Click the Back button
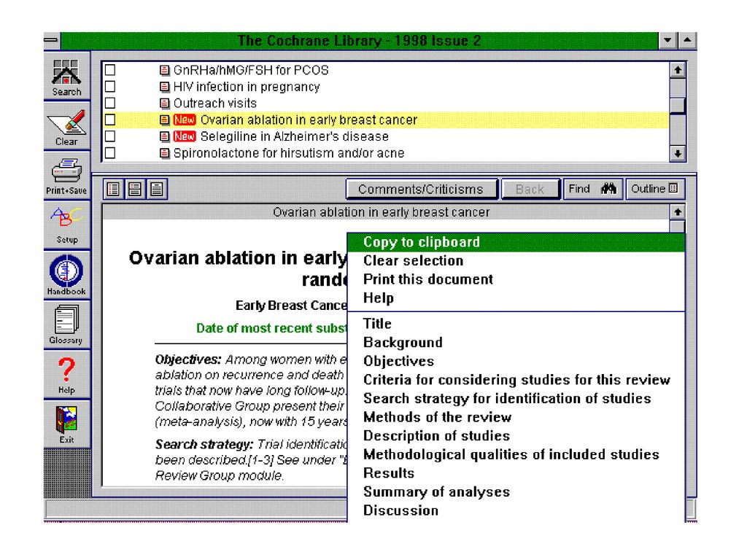 (530, 190)
